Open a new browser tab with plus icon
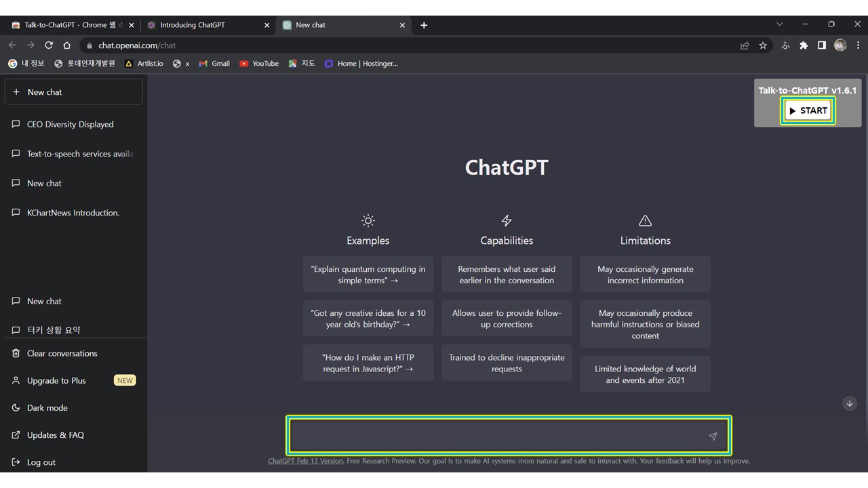Viewport: 868px width, 488px height. (x=424, y=25)
